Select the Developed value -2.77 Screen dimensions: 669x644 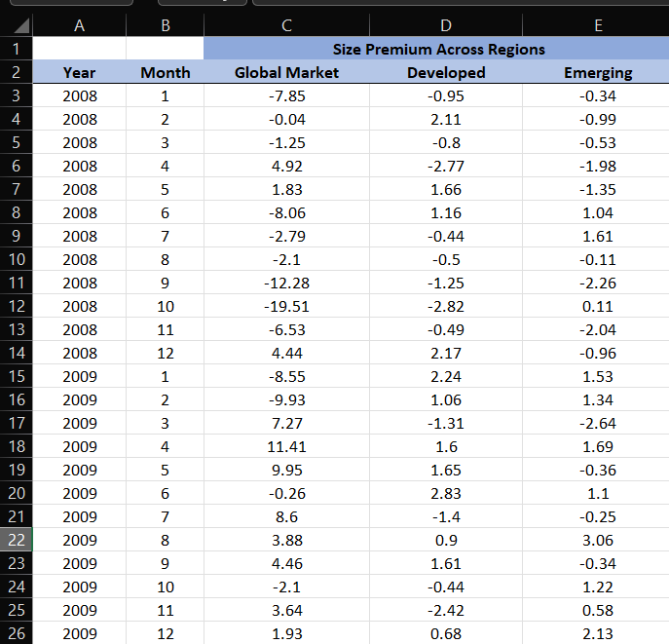(x=446, y=166)
